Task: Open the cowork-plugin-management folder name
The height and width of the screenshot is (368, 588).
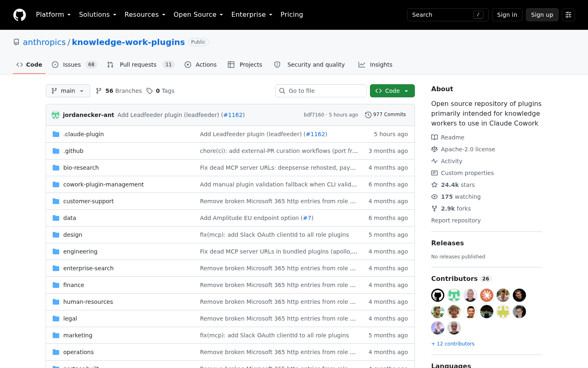Action: pos(103,184)
